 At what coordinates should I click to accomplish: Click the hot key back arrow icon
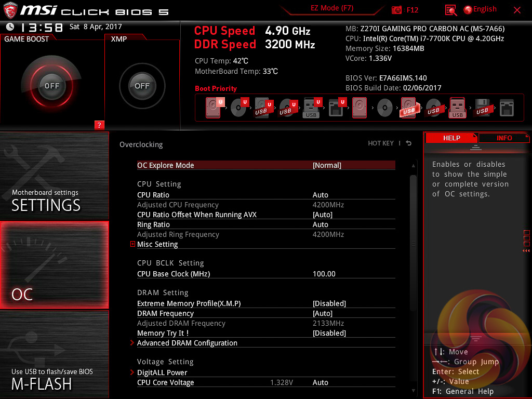point(409,143)
